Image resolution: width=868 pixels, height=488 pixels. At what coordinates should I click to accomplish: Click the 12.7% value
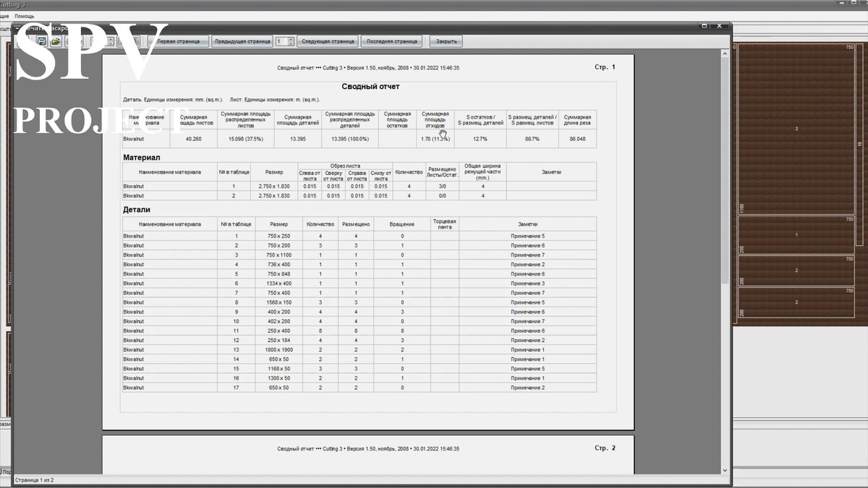tap(480, 139)
